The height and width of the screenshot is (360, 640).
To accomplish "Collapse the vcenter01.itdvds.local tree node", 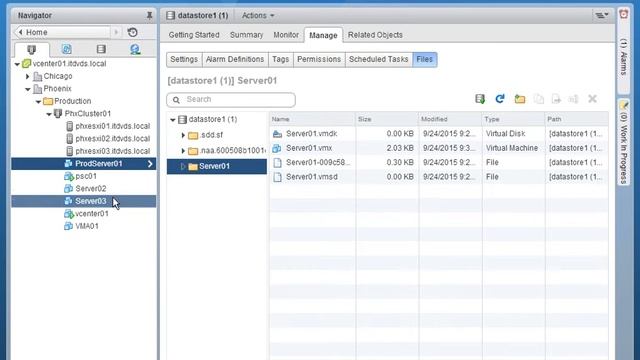I will click(17, 64).
